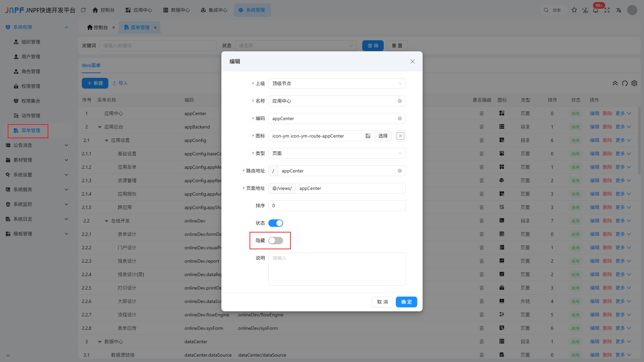Turn off the 状态 switch
Image resolution: width=644 pixels, height=362 pixels.
pyautogui.click(x=276, y=223)
